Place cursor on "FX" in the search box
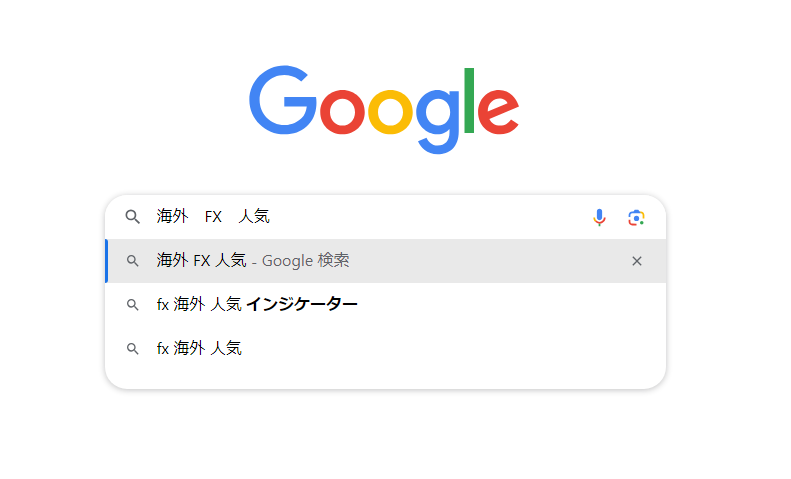Screen dimensions: 791x479 tap(213, 217)
